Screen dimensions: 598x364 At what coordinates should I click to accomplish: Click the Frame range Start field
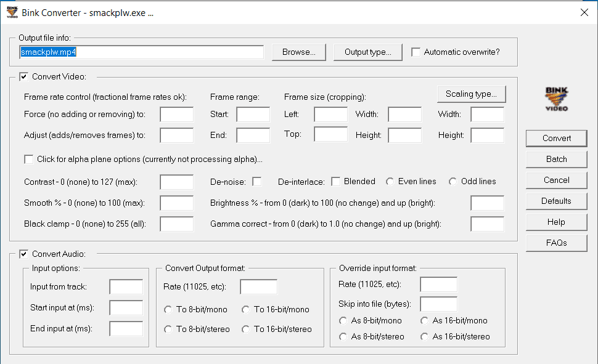click(x=253, y=115)
